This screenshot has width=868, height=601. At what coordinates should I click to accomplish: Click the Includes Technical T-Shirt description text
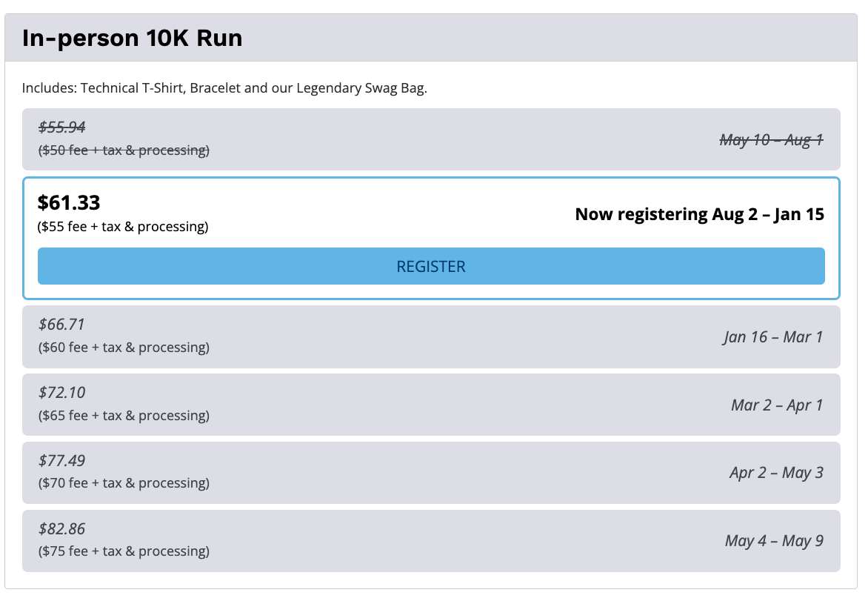click(x=224, y=88)
